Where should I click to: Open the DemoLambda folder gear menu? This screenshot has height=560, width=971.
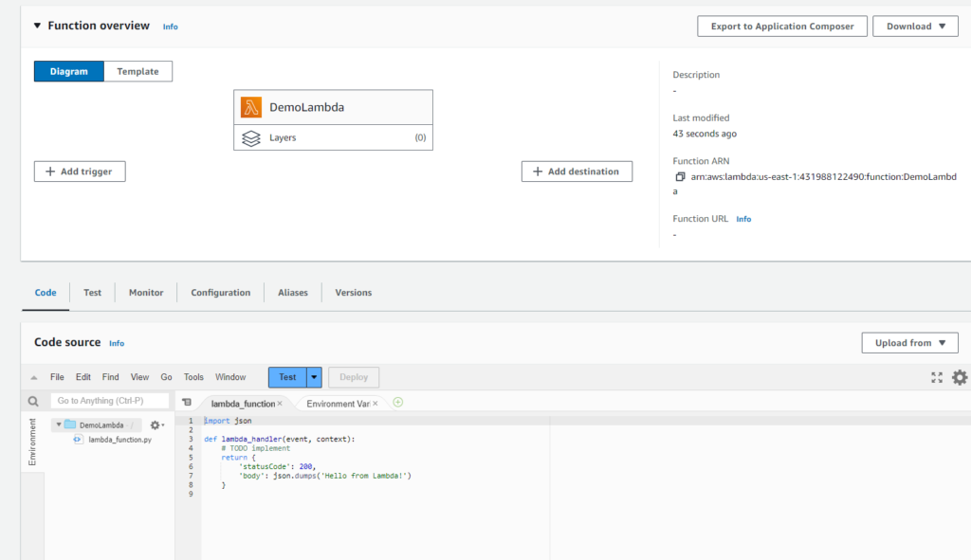click(x=156, y=425)
